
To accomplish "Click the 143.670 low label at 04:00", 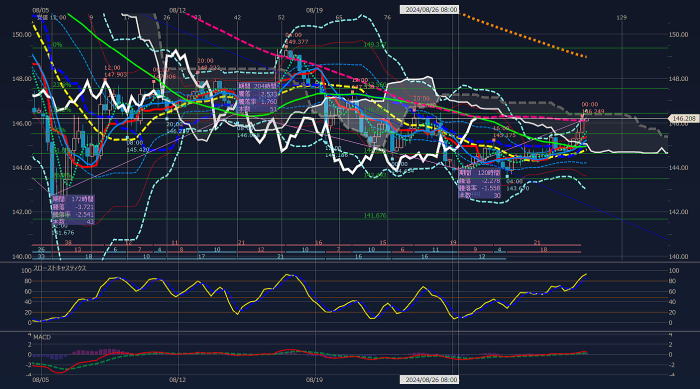I will (x=518, y=188).
